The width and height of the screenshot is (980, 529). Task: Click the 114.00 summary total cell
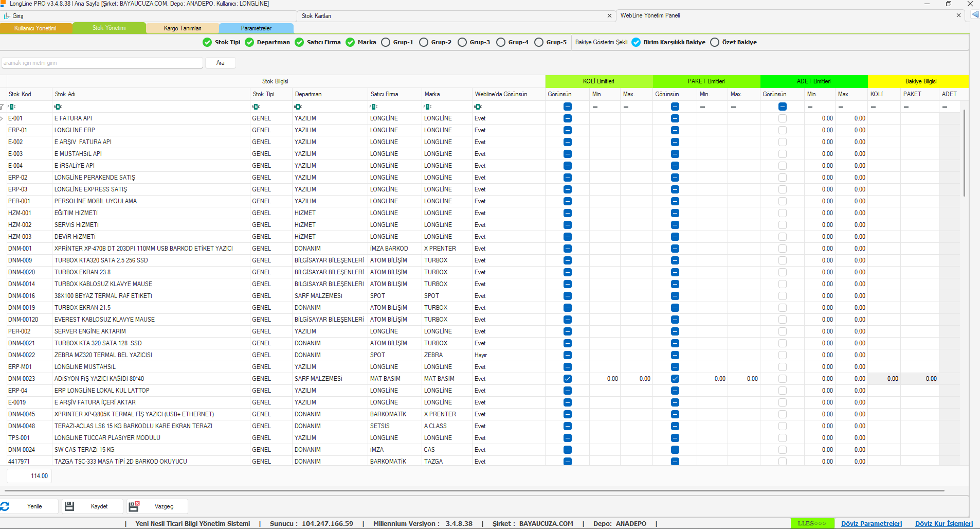(x=29, y=476)
